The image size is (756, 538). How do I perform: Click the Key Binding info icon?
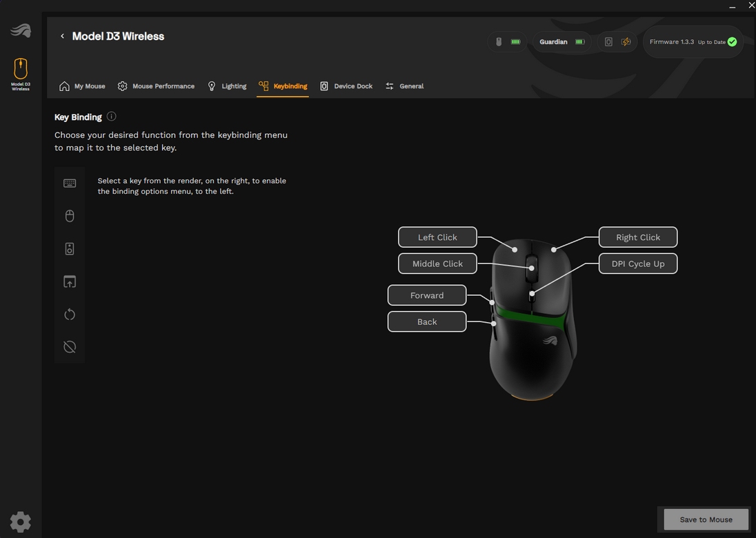click(111, 116)
